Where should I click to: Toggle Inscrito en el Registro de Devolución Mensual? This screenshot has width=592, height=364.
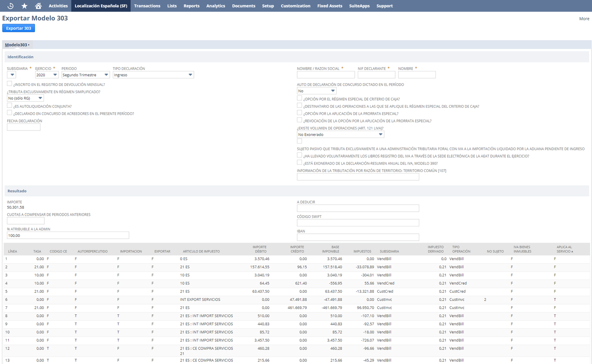9,84
